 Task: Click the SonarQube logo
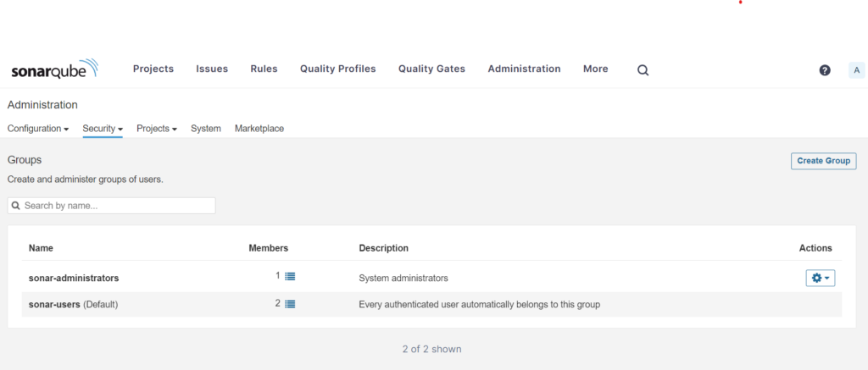point(54,70)
